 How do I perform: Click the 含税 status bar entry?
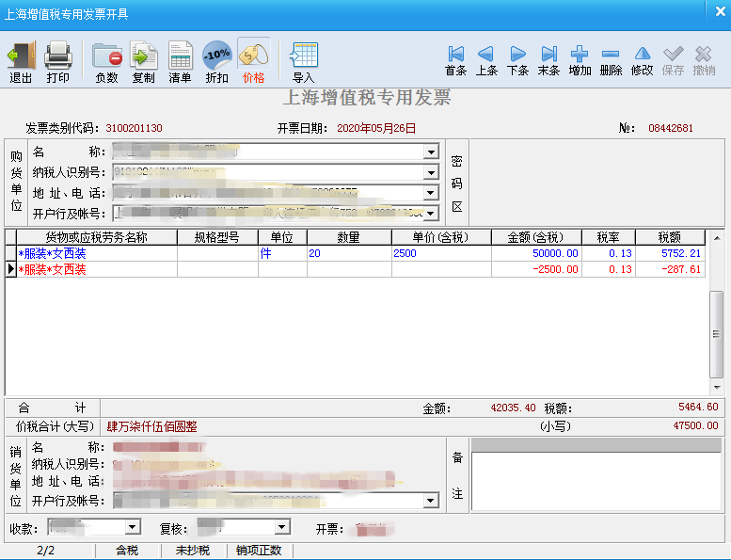tap(127, 551)
